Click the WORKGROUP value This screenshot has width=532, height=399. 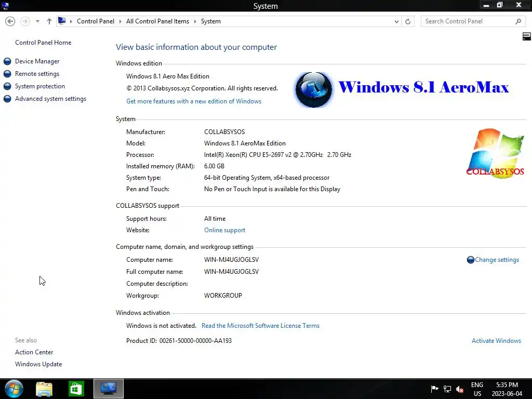[223, 296]
